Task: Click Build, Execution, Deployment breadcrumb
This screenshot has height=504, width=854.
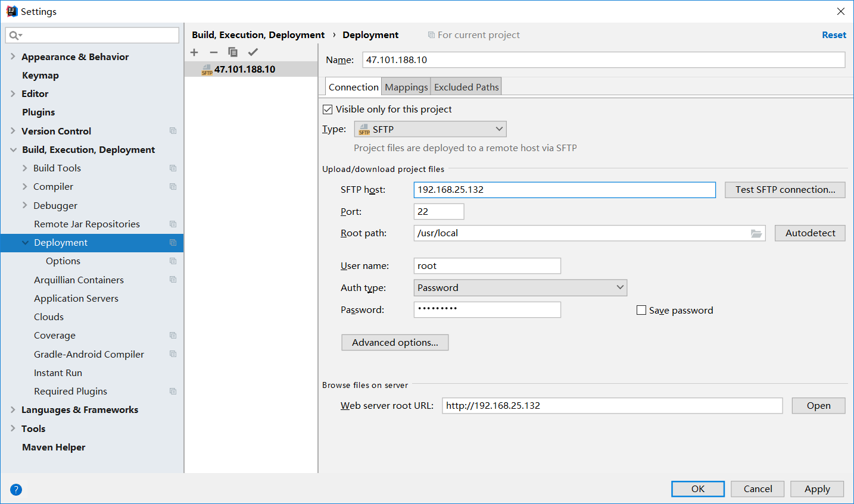Action: [258, 35]
